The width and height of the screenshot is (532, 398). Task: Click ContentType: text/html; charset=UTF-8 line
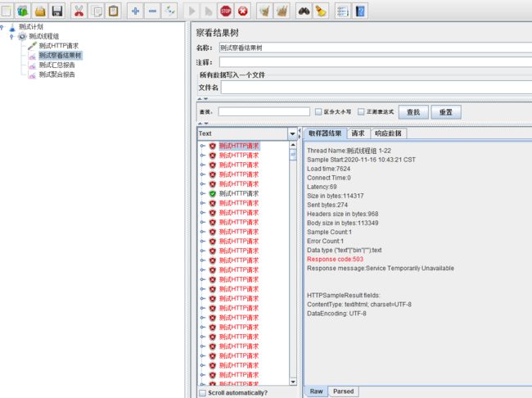pos(359,305)
